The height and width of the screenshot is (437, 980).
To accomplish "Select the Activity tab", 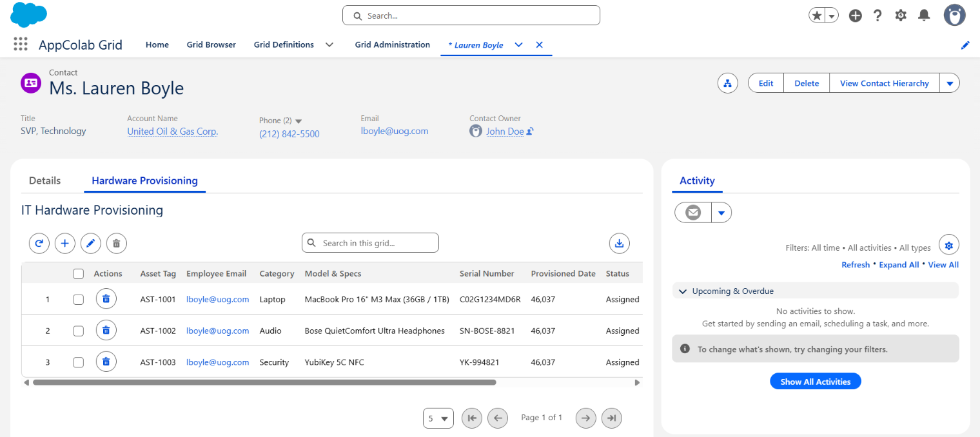I will (697, 180).
